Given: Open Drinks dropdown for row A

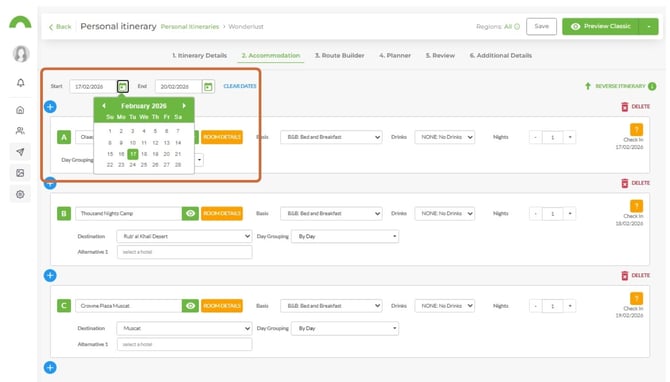Looking at the screenshot, I should click(x=444, y=137).
